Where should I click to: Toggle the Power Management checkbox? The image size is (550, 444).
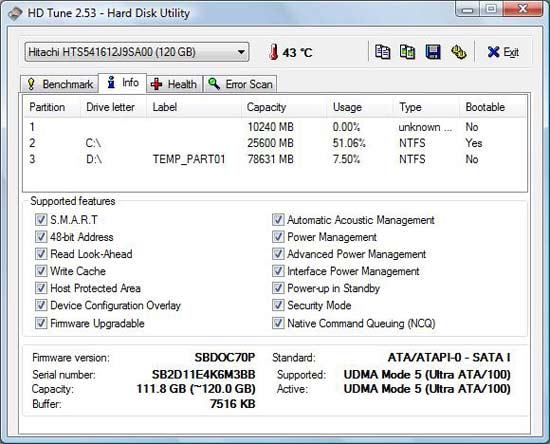point(278,237)
